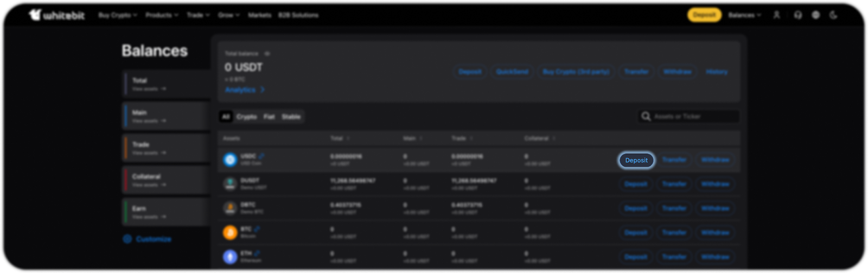Open the globe language selector
This screenshot has height=273, width=868.
click(x=815, y=15)
